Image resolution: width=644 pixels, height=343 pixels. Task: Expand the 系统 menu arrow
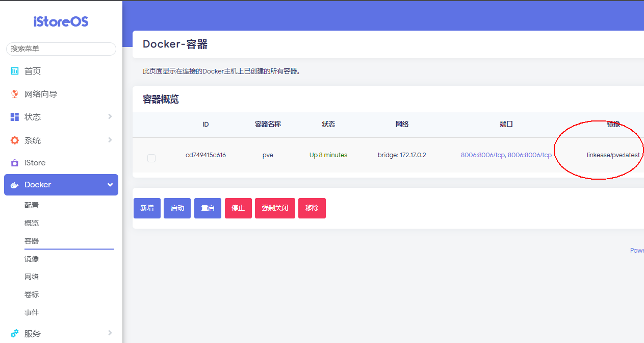tap(110, 140)
